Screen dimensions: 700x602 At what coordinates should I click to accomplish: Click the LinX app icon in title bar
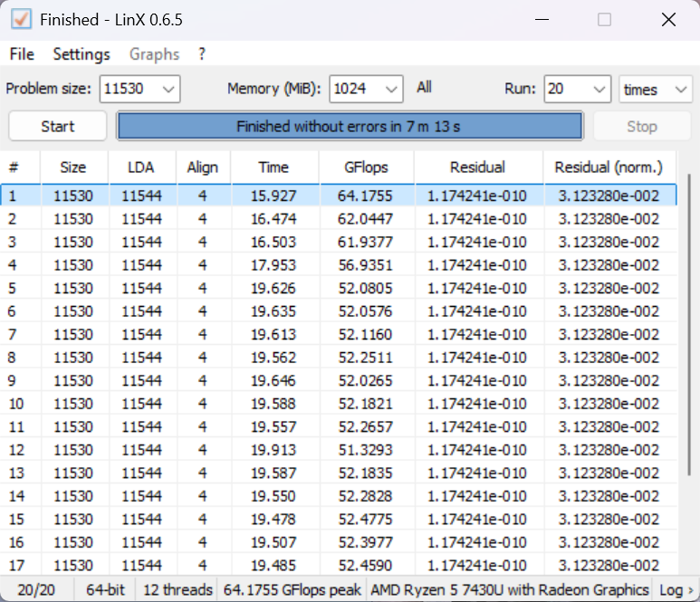[x=20, y=19]
